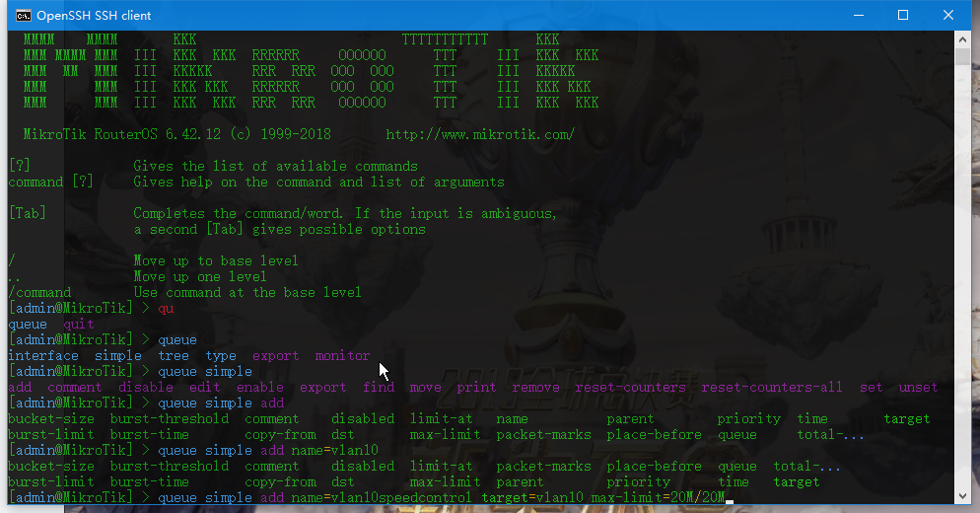Click the 'Move up to base level' help line
This screenshot has width=980, height=513.
pos(216,260)
